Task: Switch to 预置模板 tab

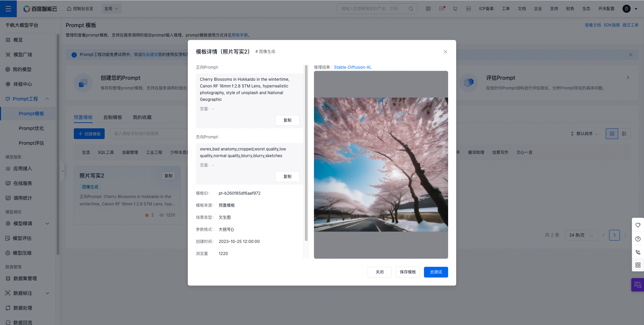Action: click(83, 117)
